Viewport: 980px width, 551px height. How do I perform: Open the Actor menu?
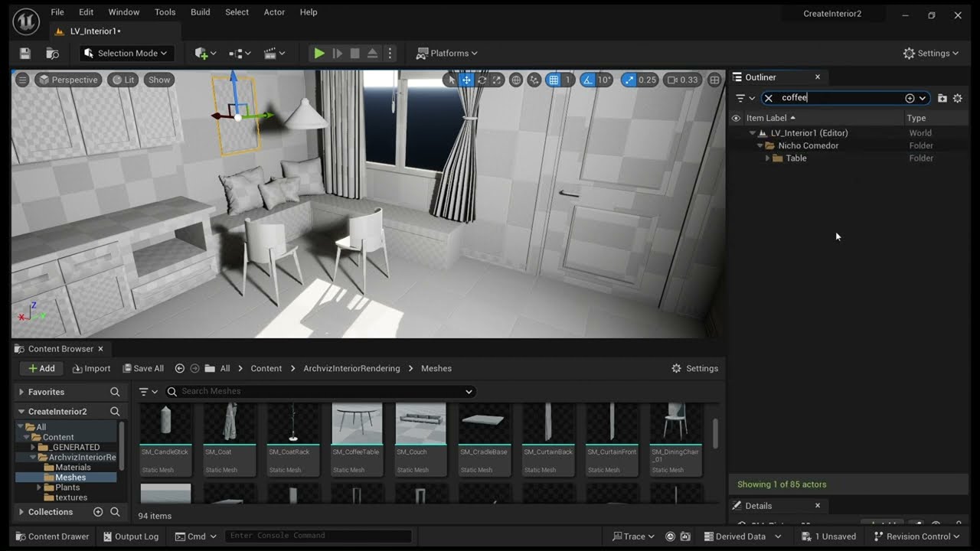(274, 12)
